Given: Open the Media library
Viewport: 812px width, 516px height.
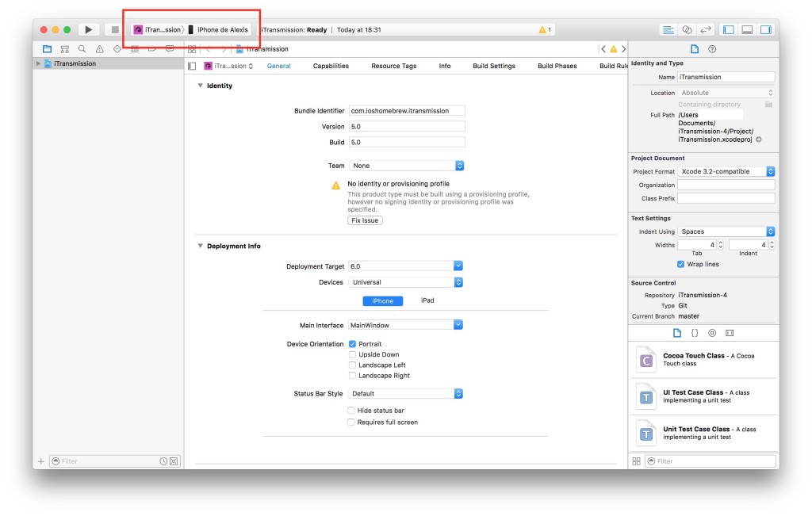Looking at the screenshot, I should pos(730,333).
